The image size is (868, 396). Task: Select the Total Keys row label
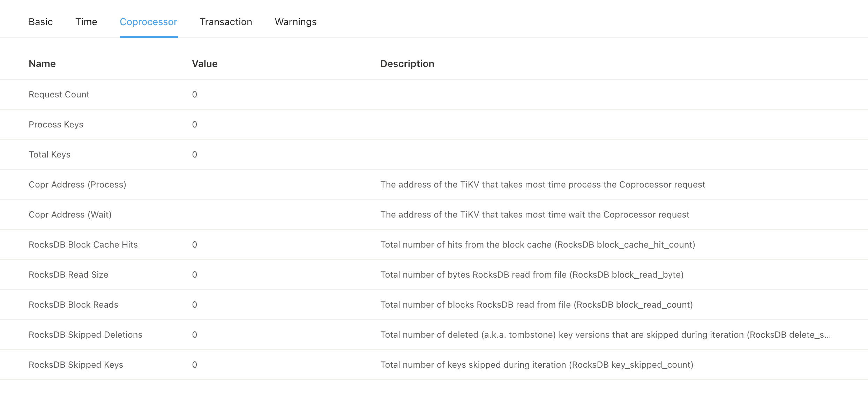tap(50, 155)
